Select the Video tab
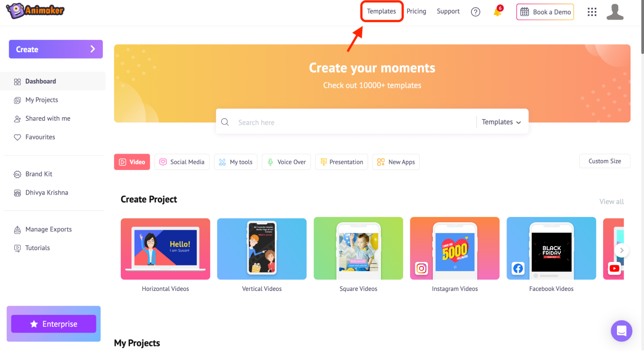Viewport: 644px width, 351px height. pos(132,162)
